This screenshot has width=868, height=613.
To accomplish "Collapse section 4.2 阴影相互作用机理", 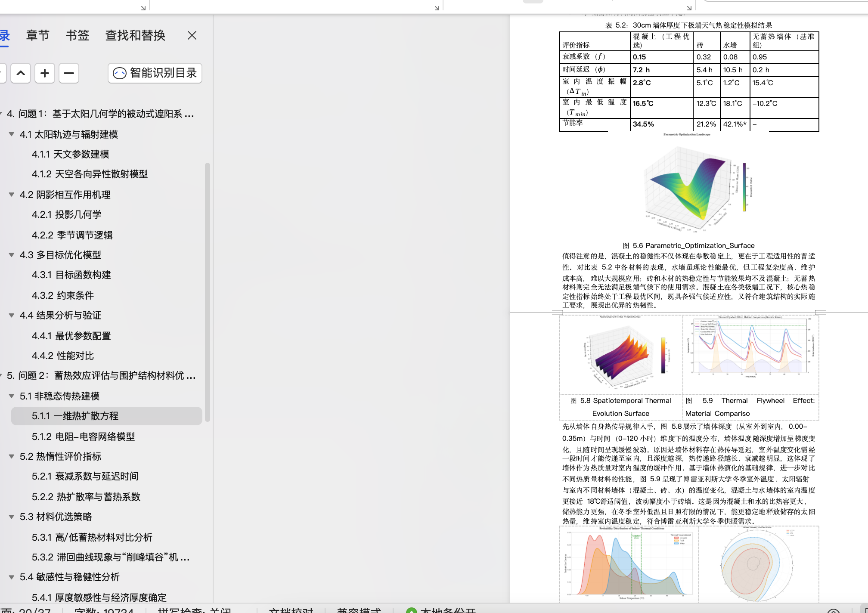I will [12, 195].
